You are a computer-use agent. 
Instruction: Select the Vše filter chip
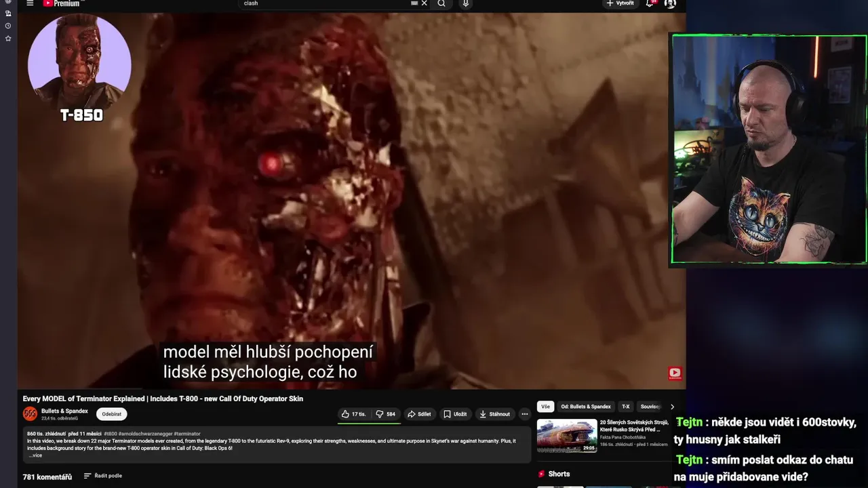pos(545,407)
